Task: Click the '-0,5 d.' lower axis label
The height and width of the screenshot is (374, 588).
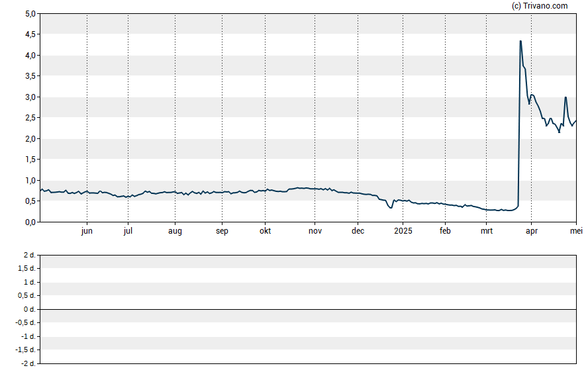Action: click(26, 322)
